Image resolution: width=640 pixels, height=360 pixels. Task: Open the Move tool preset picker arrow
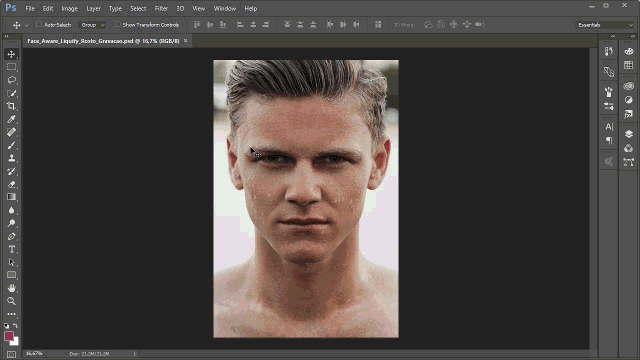tap(27, 25)
